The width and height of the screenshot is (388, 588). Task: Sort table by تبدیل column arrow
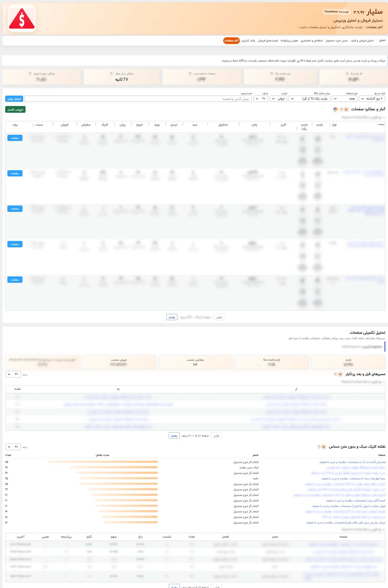[166, 124]
